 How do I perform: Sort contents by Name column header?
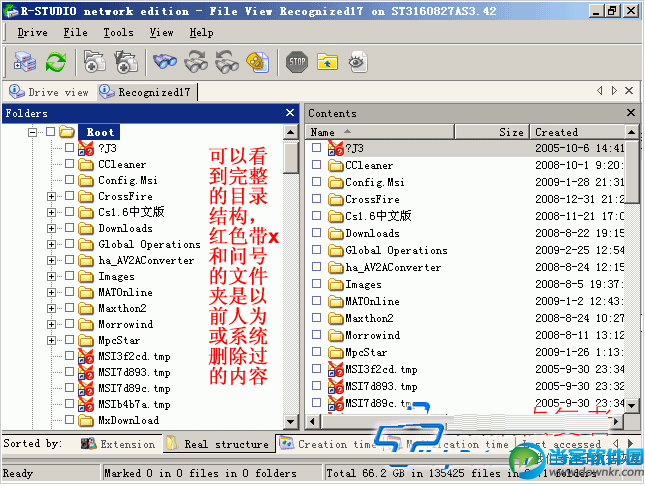tap(380, 132)
